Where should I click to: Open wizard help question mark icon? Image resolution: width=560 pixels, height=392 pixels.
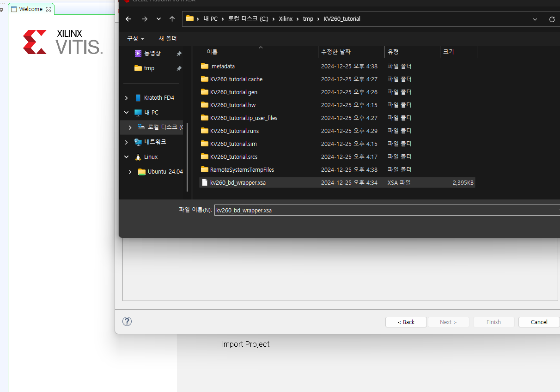click(x=127, y=321)
